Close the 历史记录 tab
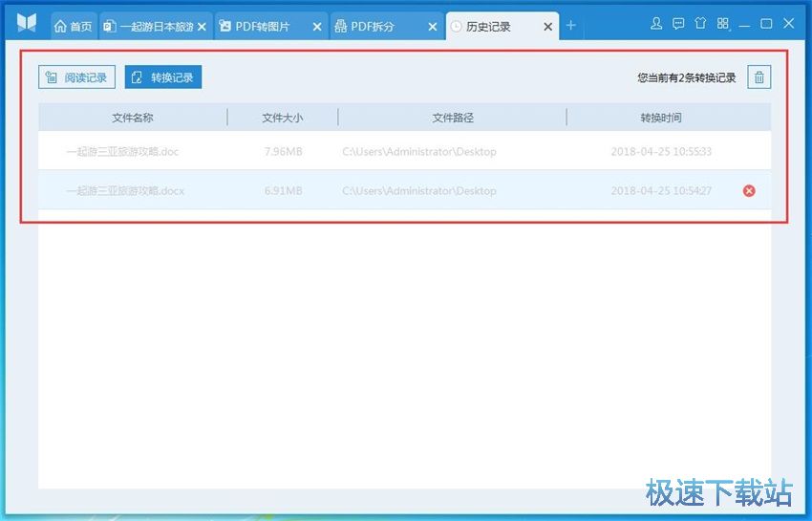The image size is (812, 521). point(548,27)
